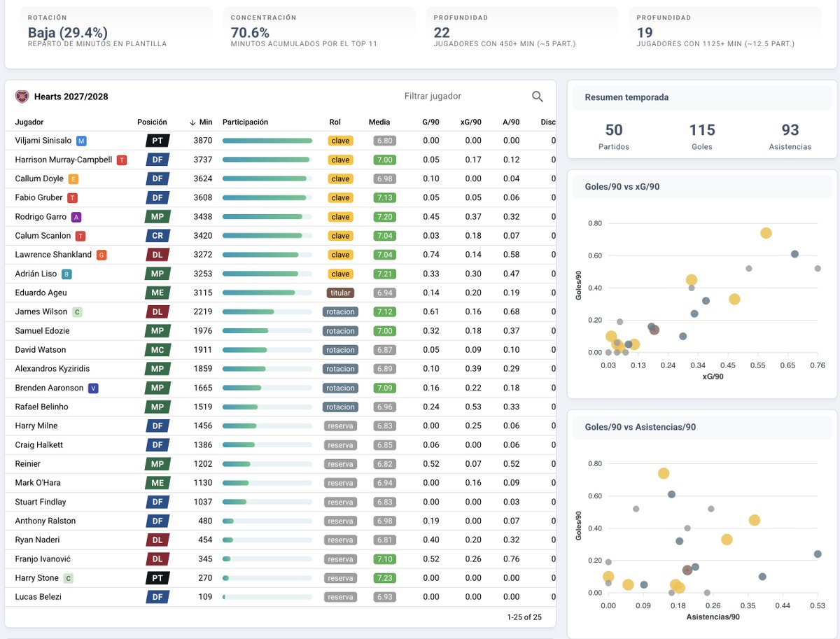The image size is (840, 639).
Task: Click the B badge beside Adrián Liso
Action: point(66,274)
